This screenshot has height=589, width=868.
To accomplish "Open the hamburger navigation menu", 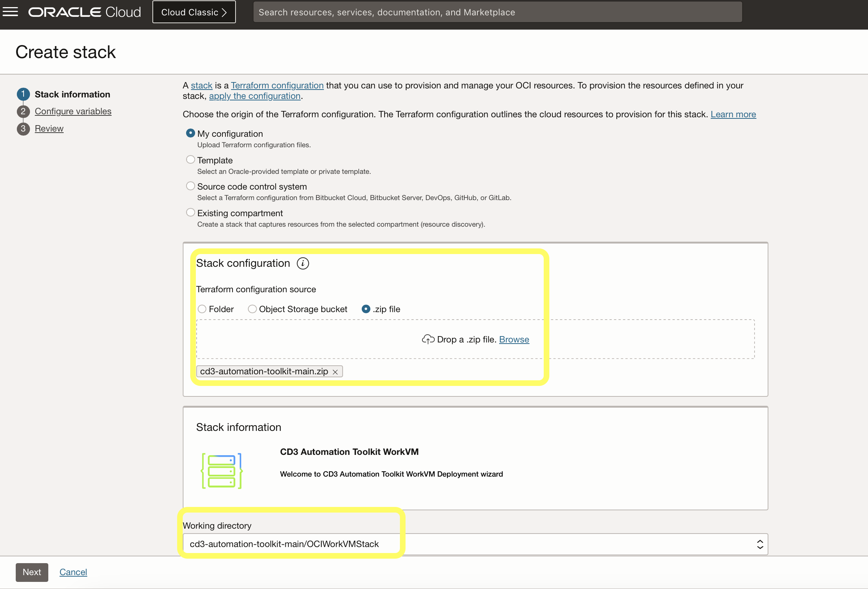I will tap(10, 12).
